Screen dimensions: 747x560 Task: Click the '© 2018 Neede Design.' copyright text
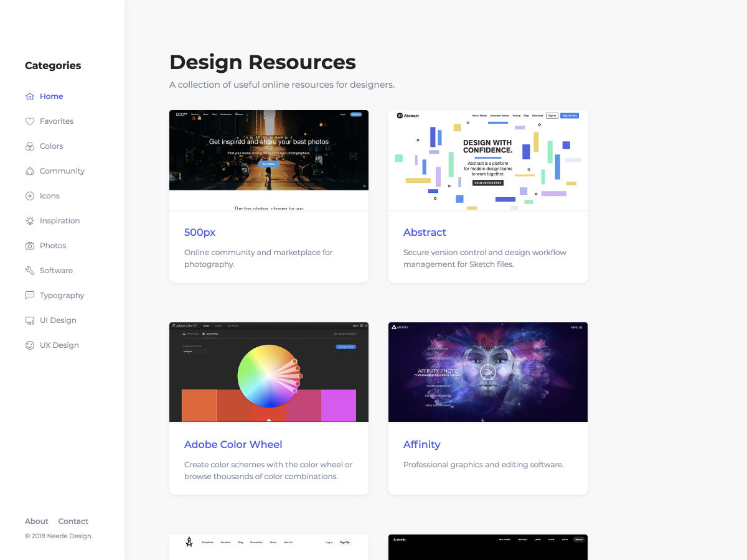pos(59,536)
